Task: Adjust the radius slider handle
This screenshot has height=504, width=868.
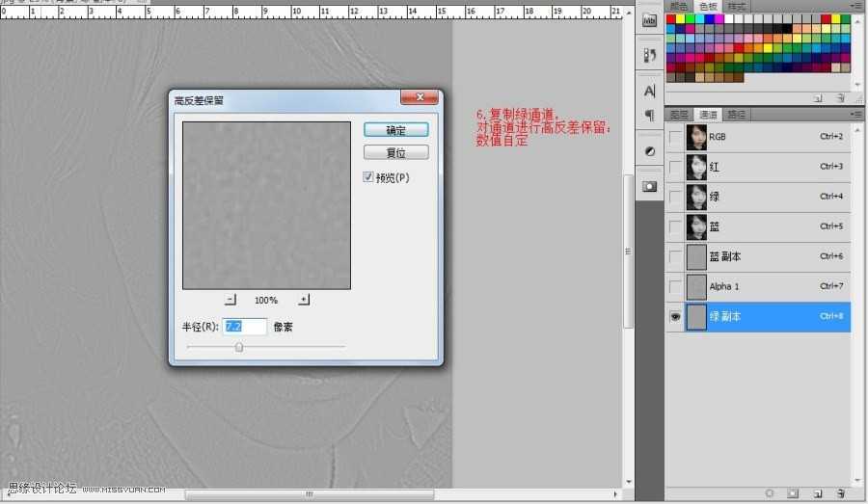Action: [x=238, y=347]
